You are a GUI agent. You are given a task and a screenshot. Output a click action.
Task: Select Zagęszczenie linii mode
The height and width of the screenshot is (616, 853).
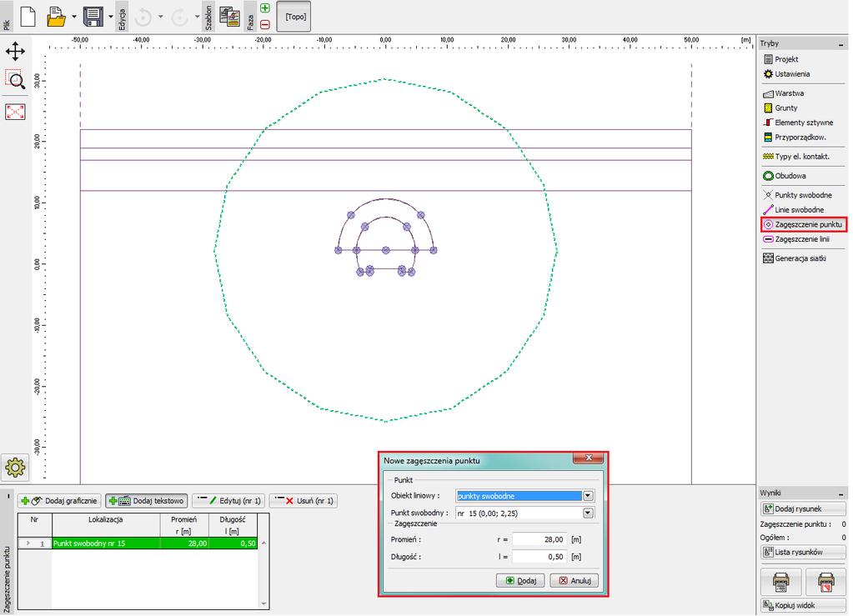[796, 239]
